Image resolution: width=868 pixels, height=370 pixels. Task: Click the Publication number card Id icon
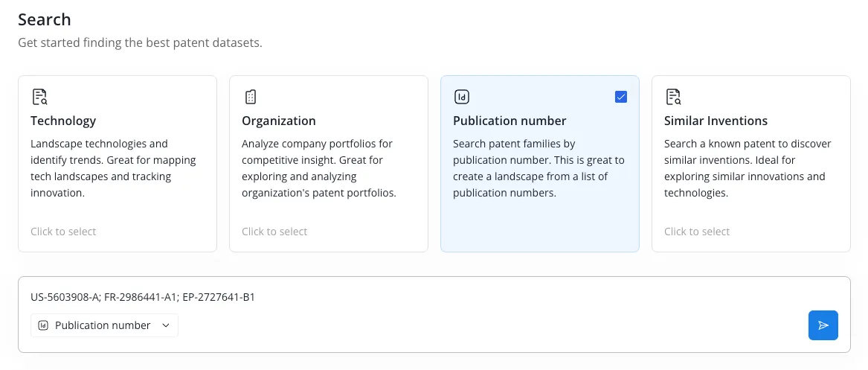[x=462, y=97]
